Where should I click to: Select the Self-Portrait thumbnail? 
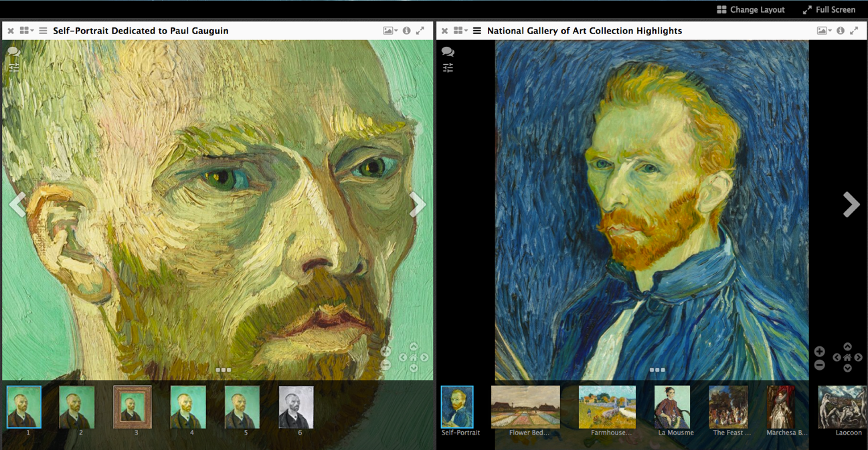pos(457,407)
